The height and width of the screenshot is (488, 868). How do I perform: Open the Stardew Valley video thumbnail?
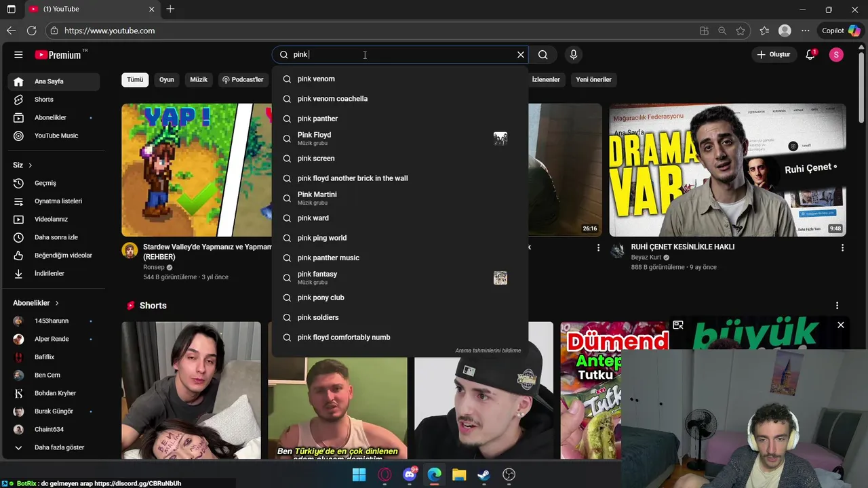click(x=197, y=169)
